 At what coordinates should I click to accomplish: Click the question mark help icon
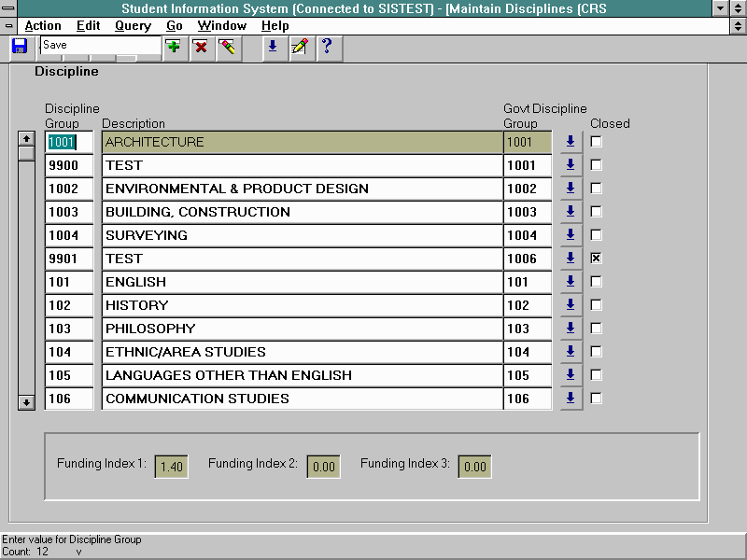coord(326,46)
